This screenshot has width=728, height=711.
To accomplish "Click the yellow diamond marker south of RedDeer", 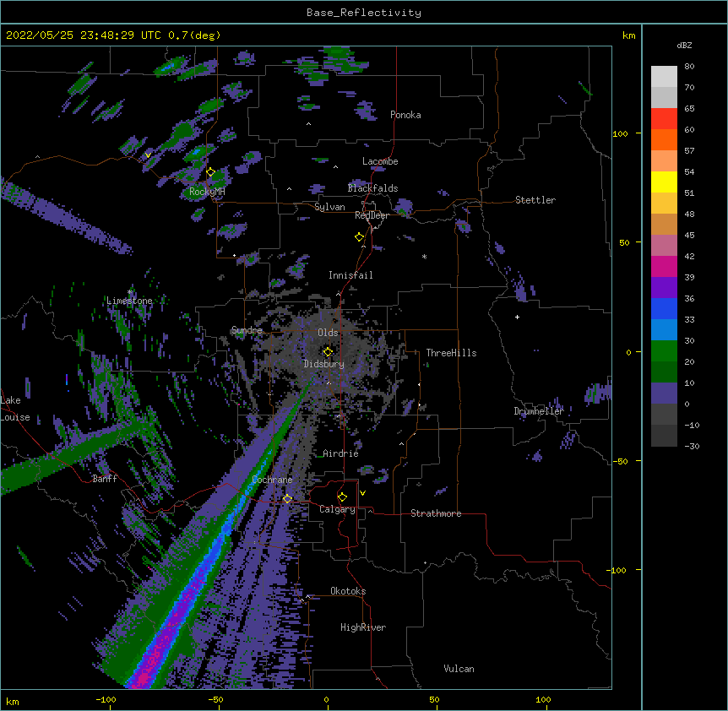I will 359,237.
